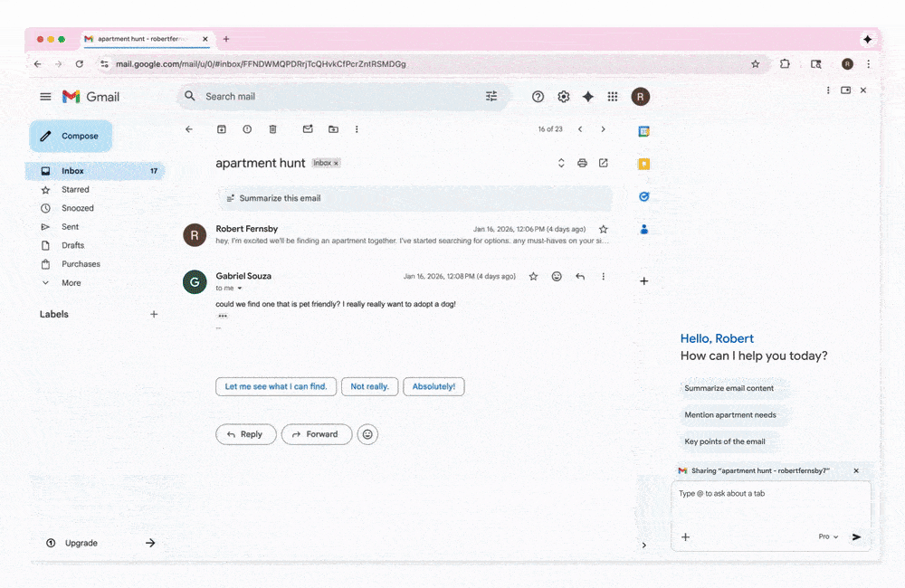Print the apartment hunt conversation
Image resolution: width=905 pixels, height=588 pixels.
coord(582,163)
